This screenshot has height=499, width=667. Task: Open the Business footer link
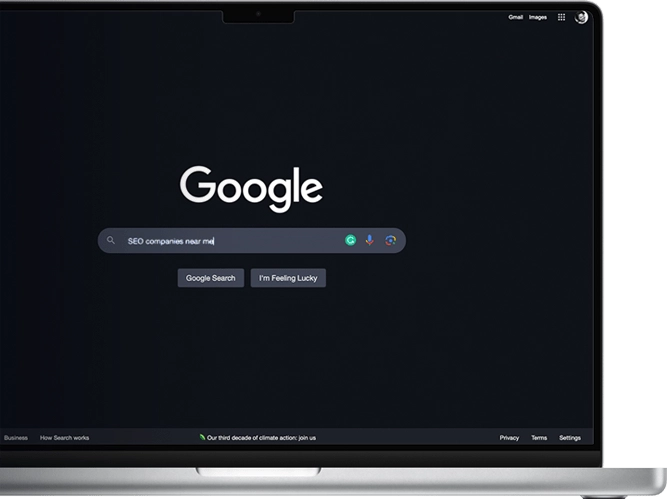16,438
